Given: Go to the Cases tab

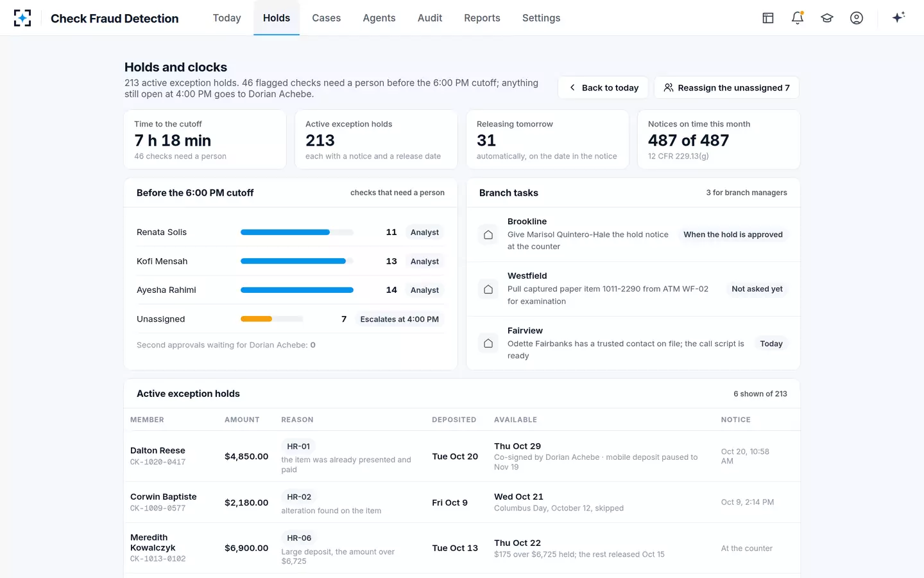Looking at the screenshot, I should click(x=327, y=18).
